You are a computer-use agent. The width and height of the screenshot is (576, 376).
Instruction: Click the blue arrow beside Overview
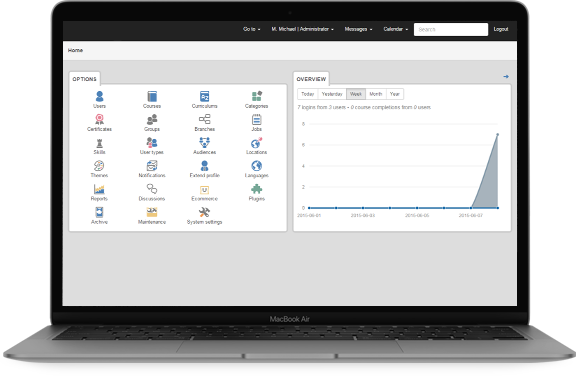pyautogui.click(x=506, y=76)
